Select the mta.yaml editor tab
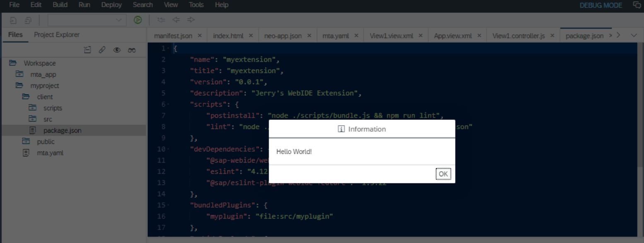Screen dimensions: 644x243 336,36
